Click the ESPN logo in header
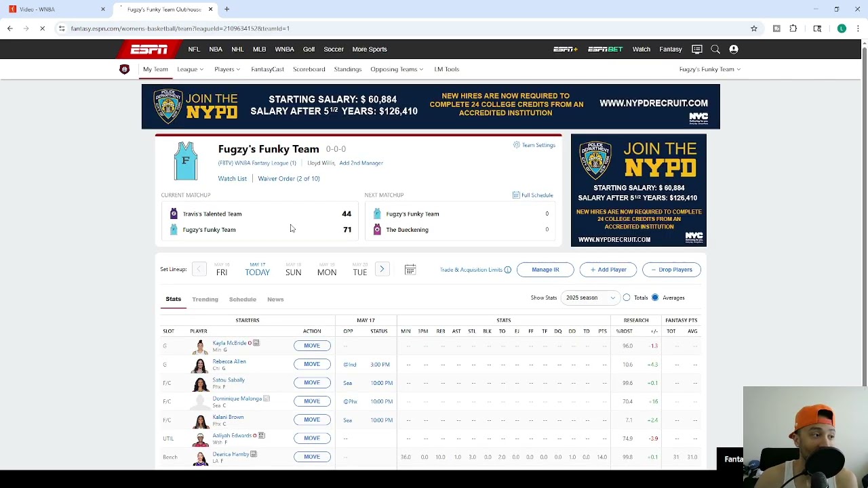This screenshot has width=868, height=488. pyautogui.click(x=149, y=49)
